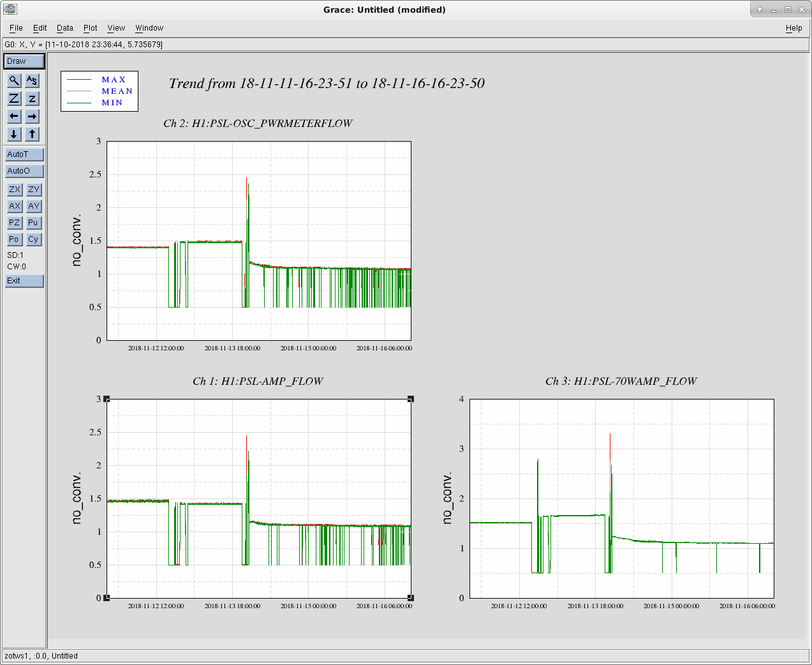Screen dimensions: 812x665
Task: Click the AS autoscale icon
Action: (32, 80)
